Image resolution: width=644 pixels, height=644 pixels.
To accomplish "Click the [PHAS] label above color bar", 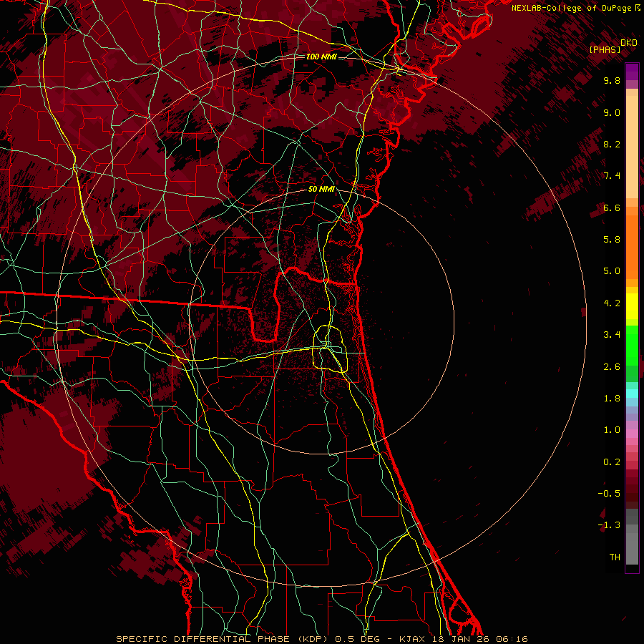I will pyautogui.click(x=605, y=50).
